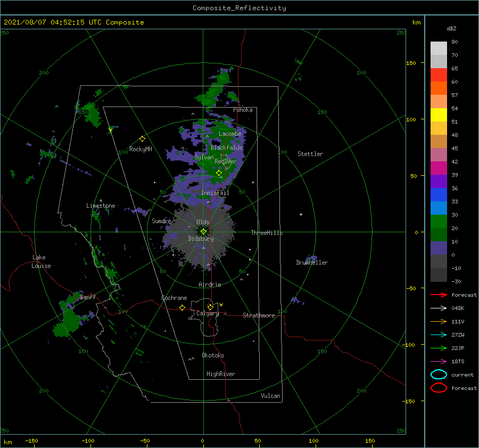Click yellow diamond at radar center near Olds

(203, 232)
